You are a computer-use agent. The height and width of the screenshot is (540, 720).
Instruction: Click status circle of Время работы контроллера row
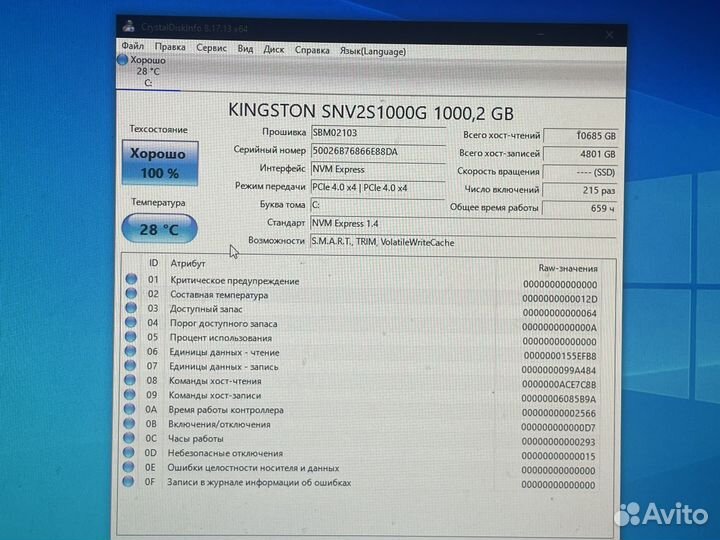coord(129,409)
